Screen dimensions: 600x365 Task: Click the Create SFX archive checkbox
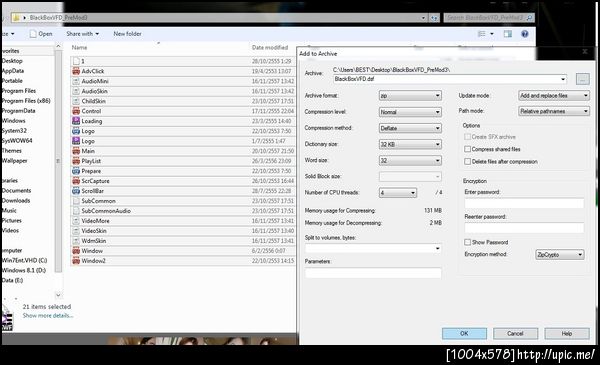click(467, 137)
